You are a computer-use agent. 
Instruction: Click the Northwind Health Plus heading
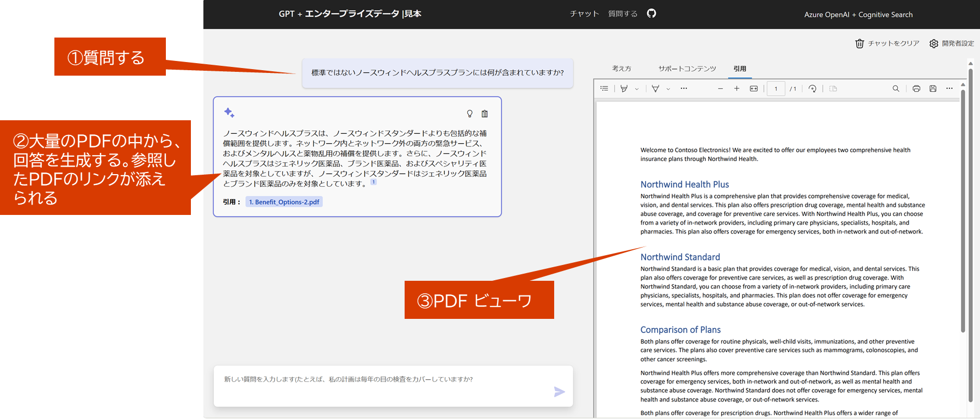tap(685, 184)
